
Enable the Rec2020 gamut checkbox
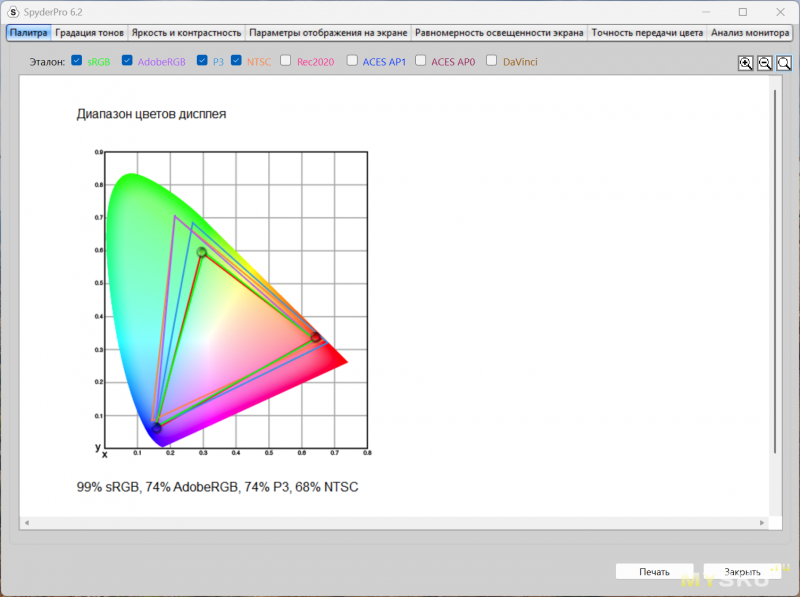[x=287, y=61]
